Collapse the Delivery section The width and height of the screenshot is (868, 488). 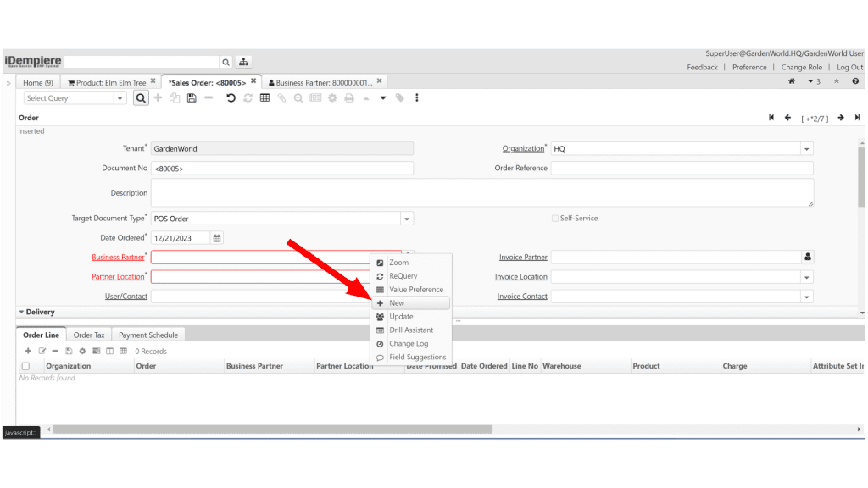[22, 313]
